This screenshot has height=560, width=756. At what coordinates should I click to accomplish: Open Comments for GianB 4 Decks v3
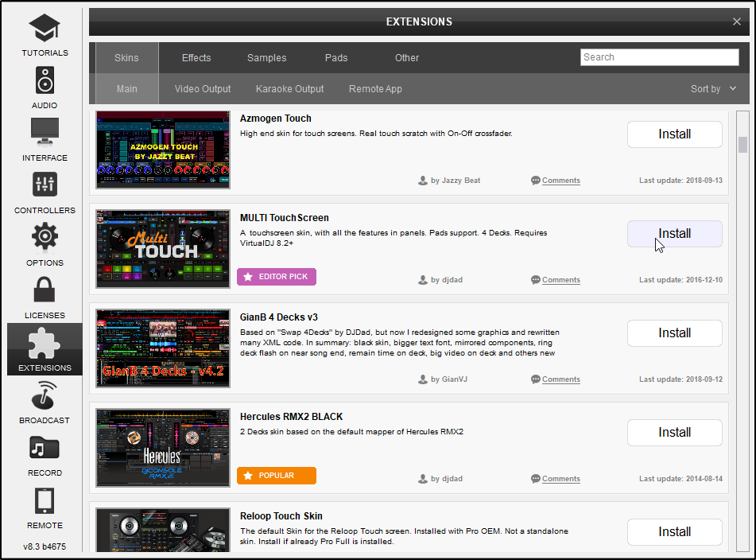(x=560, y=379)
